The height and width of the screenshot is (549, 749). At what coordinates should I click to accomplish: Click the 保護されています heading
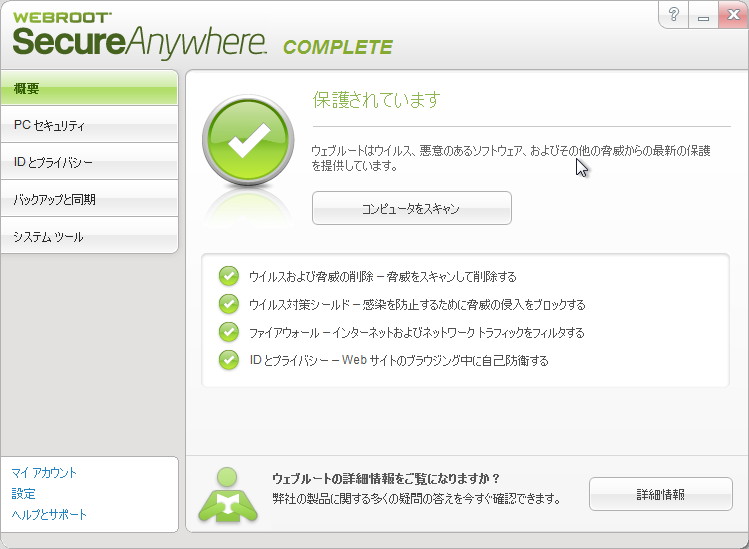tap(376, 100)
